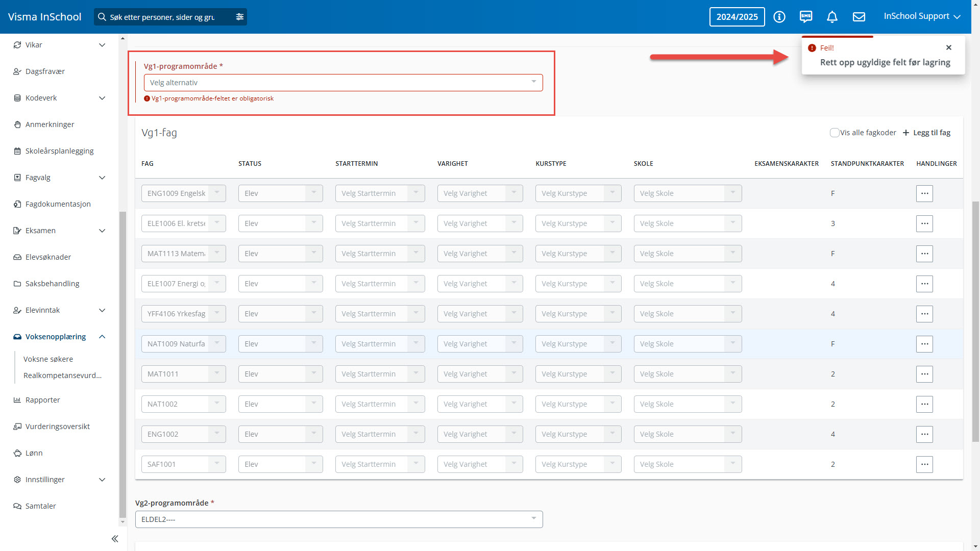The height and width of the screenshot is (551, 980).
Task: Enable Vis alle fagkoder checkbox
Action: 835,133
